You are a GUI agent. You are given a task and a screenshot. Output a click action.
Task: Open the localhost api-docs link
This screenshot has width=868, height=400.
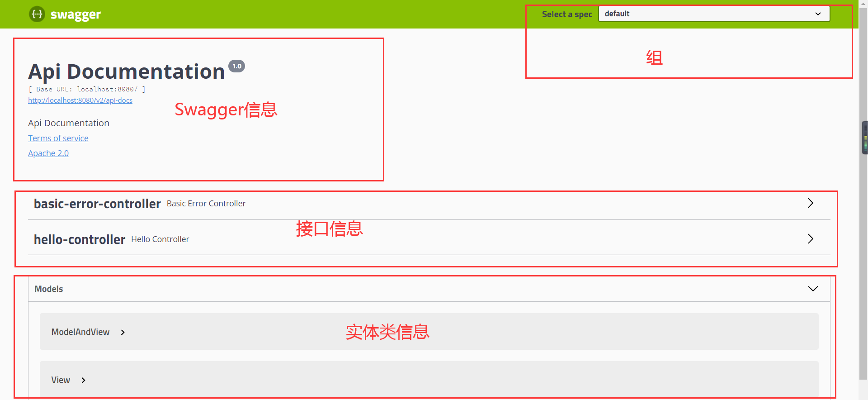(80, 100)
